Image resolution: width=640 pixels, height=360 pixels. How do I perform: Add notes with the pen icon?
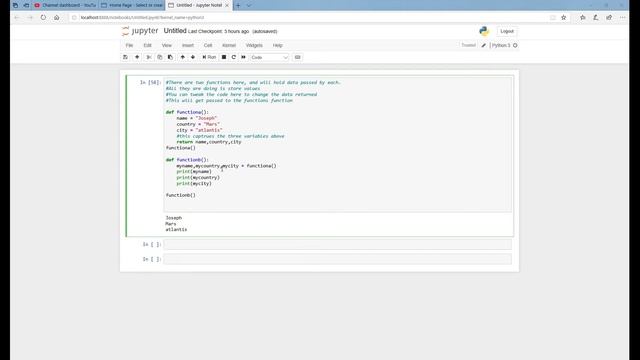pyautogui.click(x=596, y=18)
